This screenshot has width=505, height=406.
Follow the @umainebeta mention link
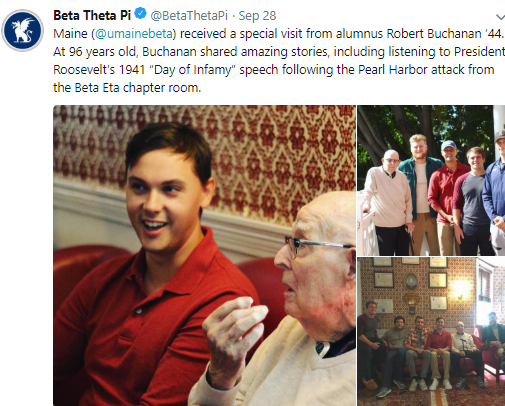[x=134, y=34]
